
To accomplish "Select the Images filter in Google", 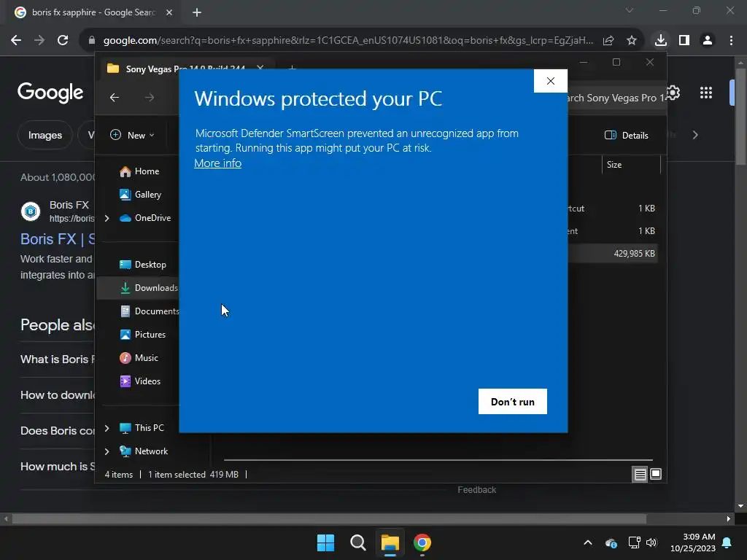I will click(44, 135).
